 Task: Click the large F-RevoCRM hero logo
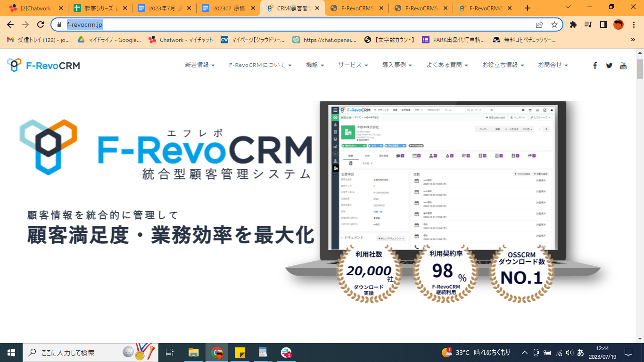pyautogui.click(x=166, y=148)
